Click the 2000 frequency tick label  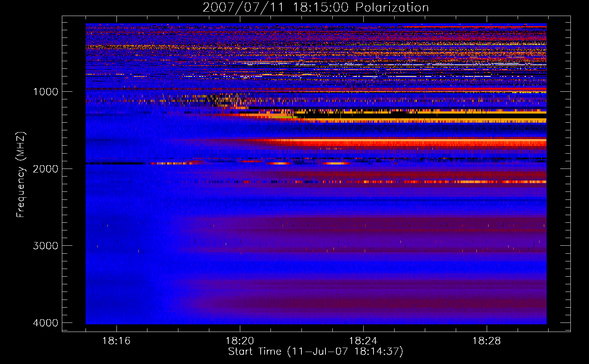click(x=46, y=169)
